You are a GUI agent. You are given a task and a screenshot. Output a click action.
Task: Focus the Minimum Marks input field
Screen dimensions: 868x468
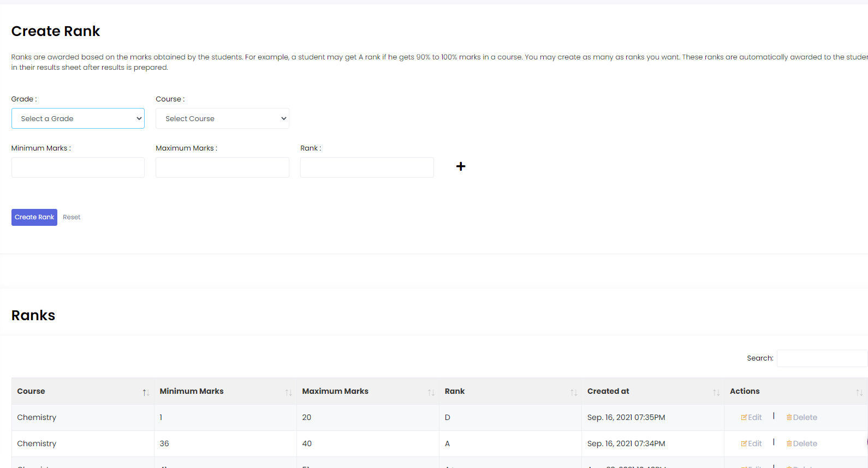coord(78,167)
